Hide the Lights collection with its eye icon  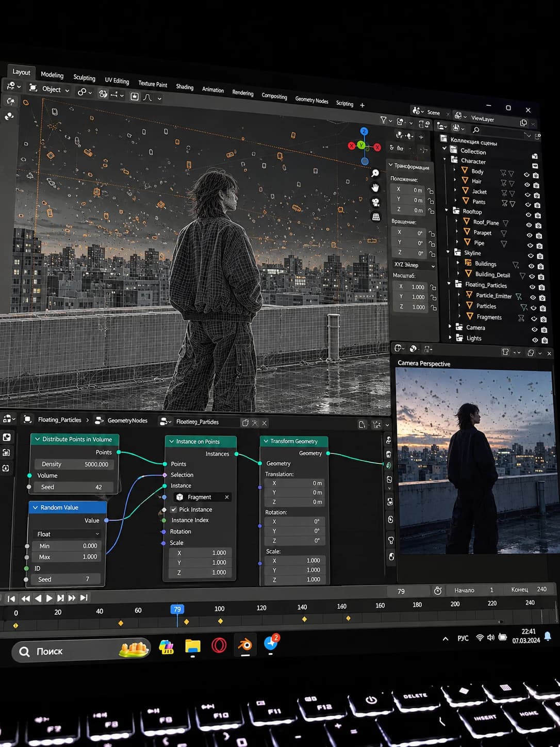535,340
